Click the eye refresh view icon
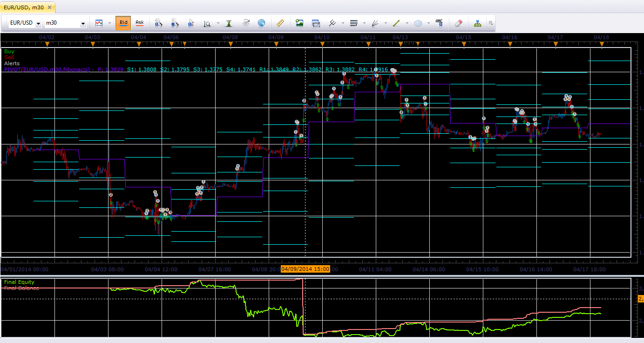Viewport: 644px width, 343px height. [246, 23]
